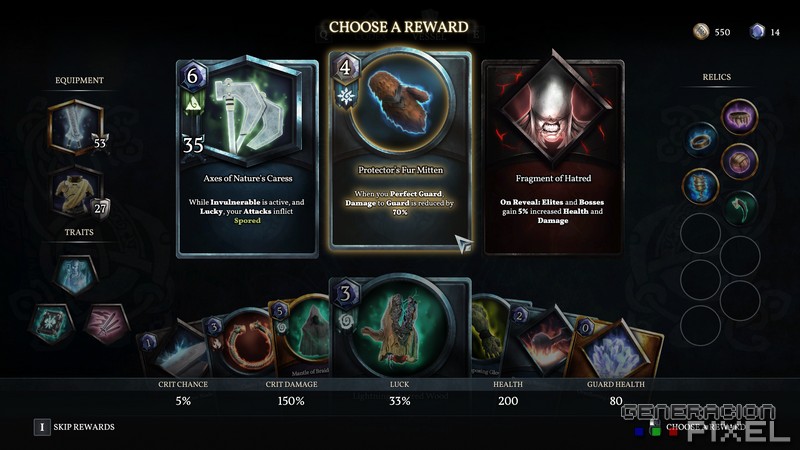Pick the Fragment of Hatred card

click(553, 156)
